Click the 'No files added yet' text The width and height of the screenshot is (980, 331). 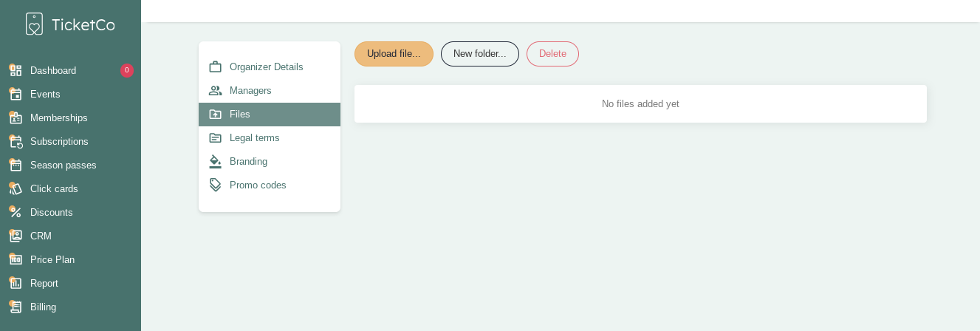(x=640, y=103)
